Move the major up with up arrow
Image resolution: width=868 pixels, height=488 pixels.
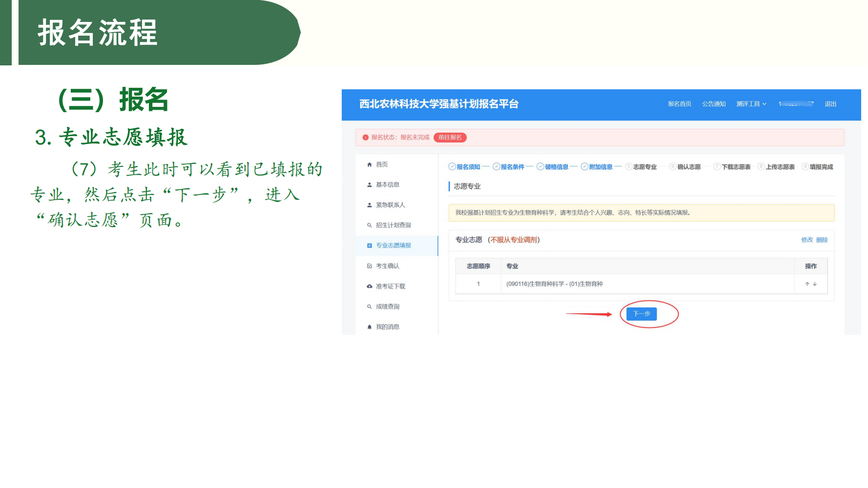[807, 284]
